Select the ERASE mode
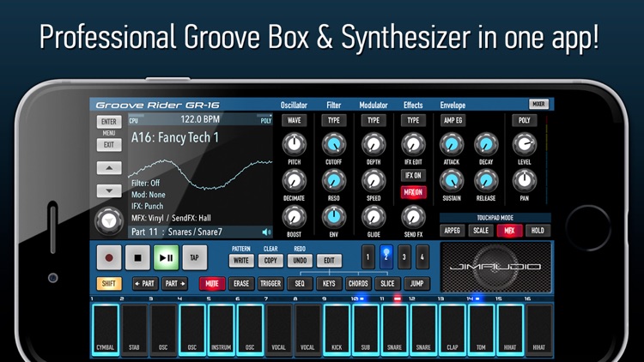This screenshot has width=644, height=362. coord(241,284)
